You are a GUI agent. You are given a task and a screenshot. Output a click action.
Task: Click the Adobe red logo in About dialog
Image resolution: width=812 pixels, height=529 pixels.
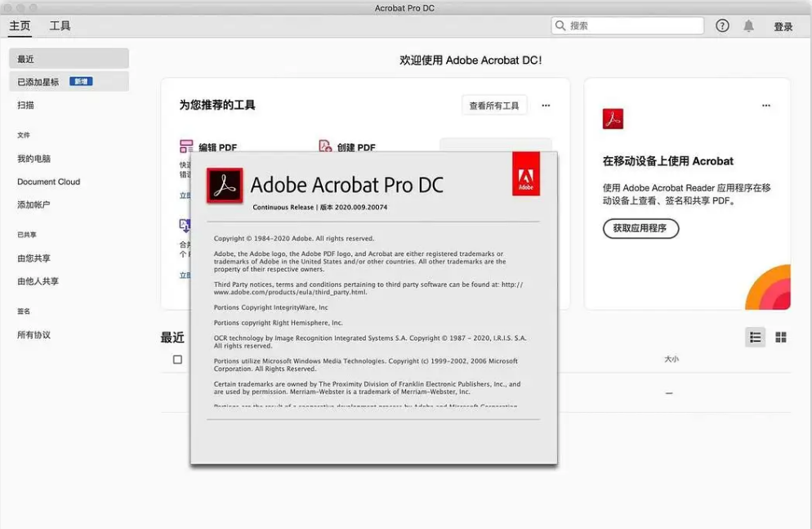[x=526, y=174]
